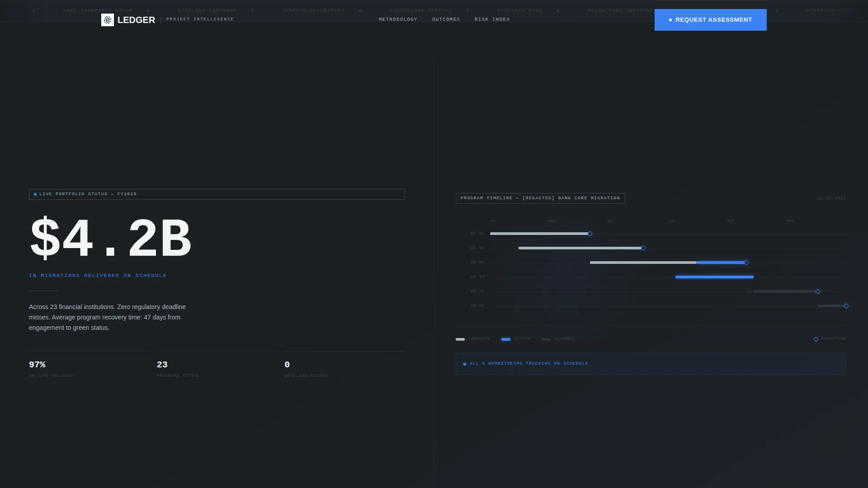The image size is (868, 488).
Task: Click the Program Timeline title label
Action: [x=540, y=198]
